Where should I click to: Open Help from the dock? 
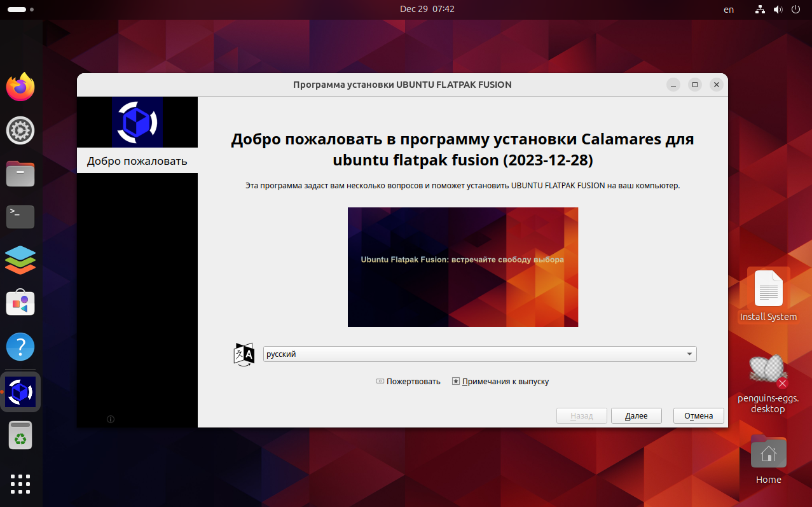[20, 347]
